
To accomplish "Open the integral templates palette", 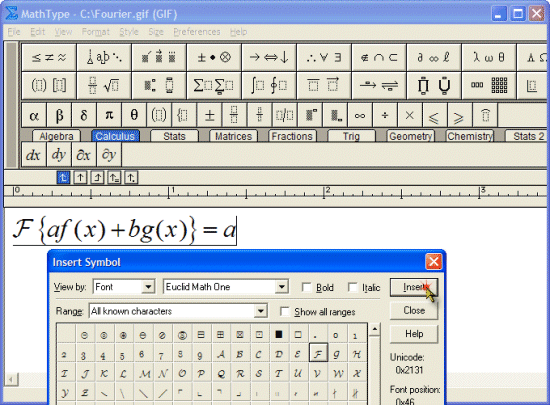I will point(269,86).
